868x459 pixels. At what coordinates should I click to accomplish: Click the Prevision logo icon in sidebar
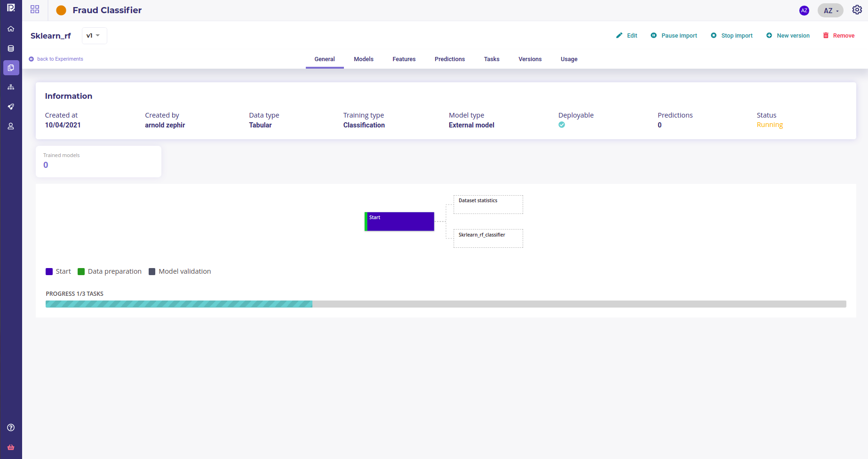[11, 8]
